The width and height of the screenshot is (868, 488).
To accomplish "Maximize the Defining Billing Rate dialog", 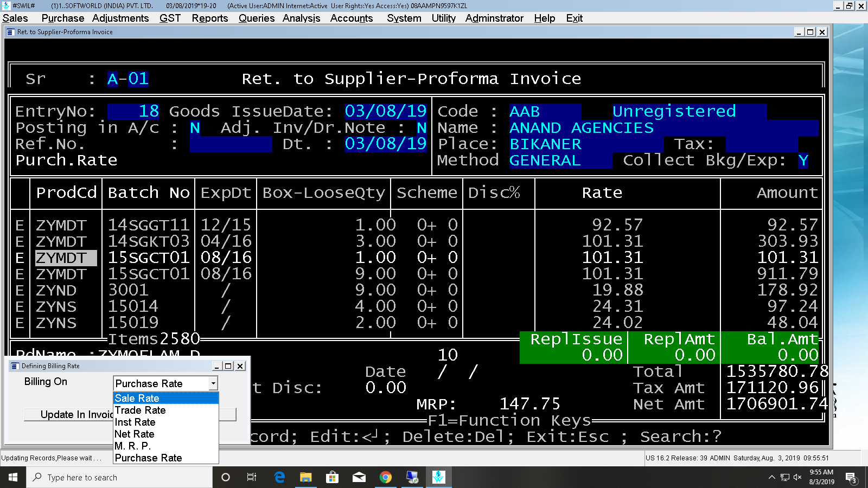I will pyautogui.click(x=228, y=366).
